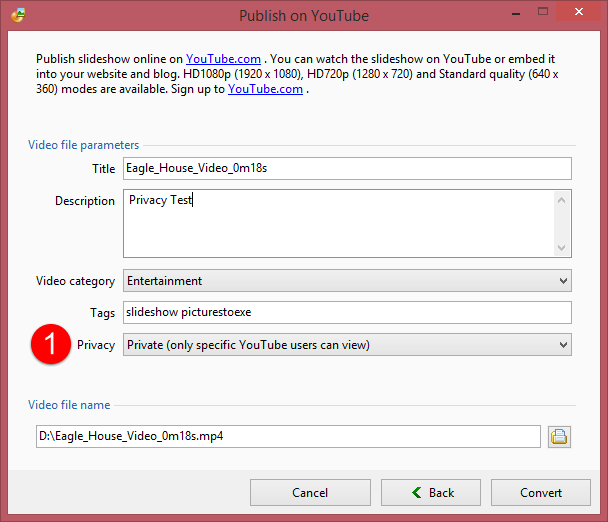Click the first YouTube.com link

tap(223, 59)
